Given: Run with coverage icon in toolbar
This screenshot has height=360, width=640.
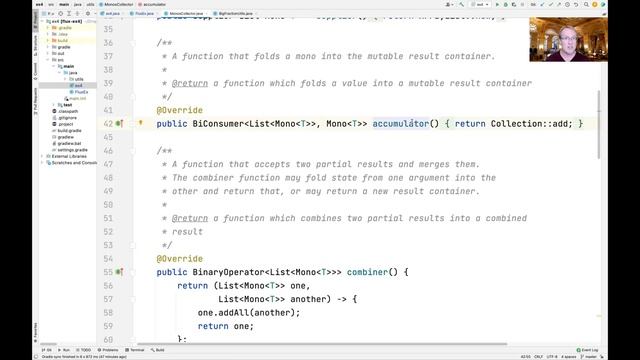Looking at the screenshot, I should click(514, 4).
